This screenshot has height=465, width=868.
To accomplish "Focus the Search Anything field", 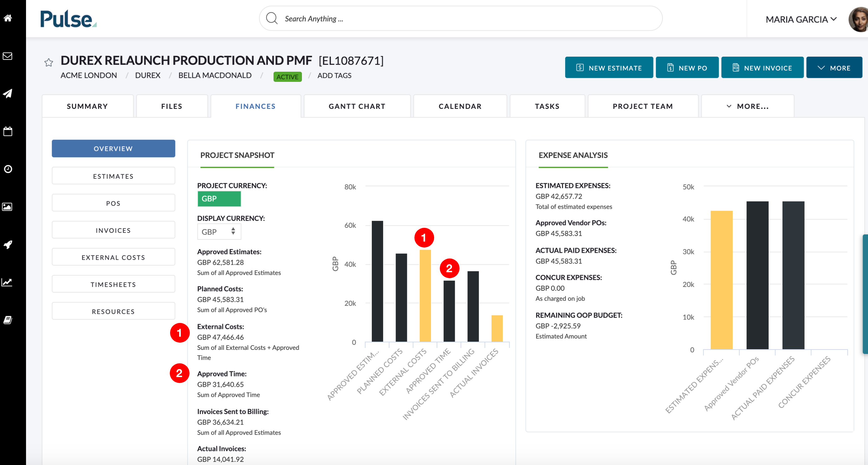I will tap(460, 18).
